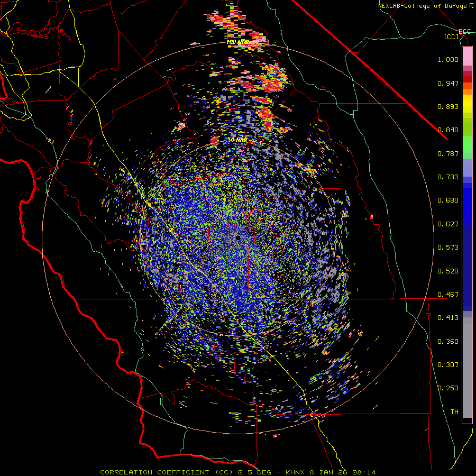Viewport: 476px width, 476px height.
Task: Click the 0.413 scale value
Action: 448,318
